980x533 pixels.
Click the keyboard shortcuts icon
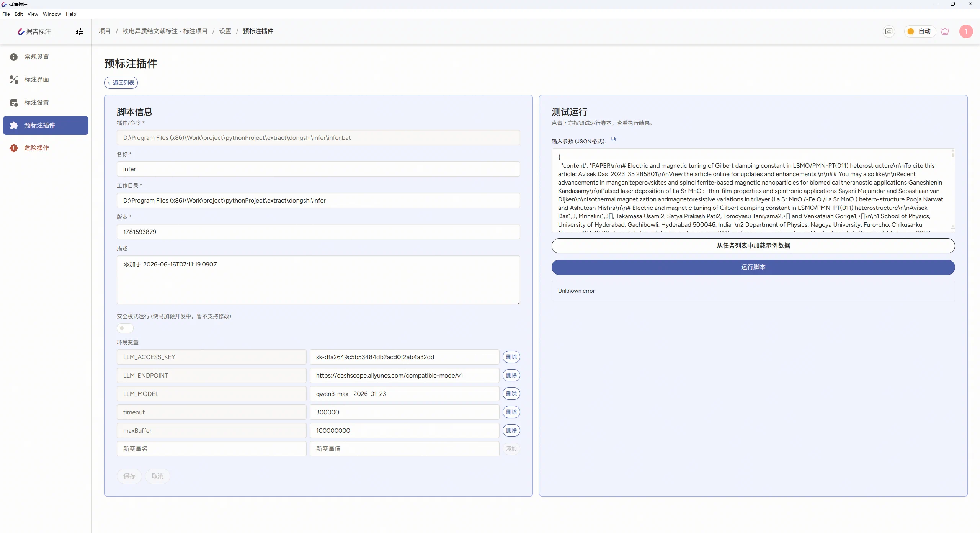[x=889, y=31]
